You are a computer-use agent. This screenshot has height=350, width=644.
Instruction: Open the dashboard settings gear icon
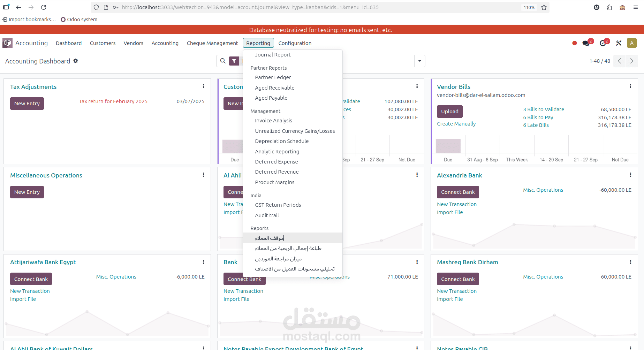point(76,61)
